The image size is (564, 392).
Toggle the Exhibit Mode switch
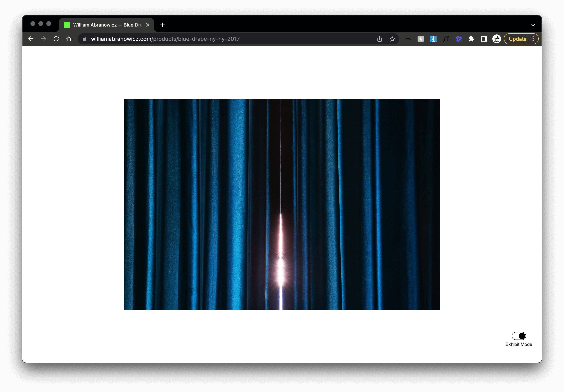click(x=518, y=336)
